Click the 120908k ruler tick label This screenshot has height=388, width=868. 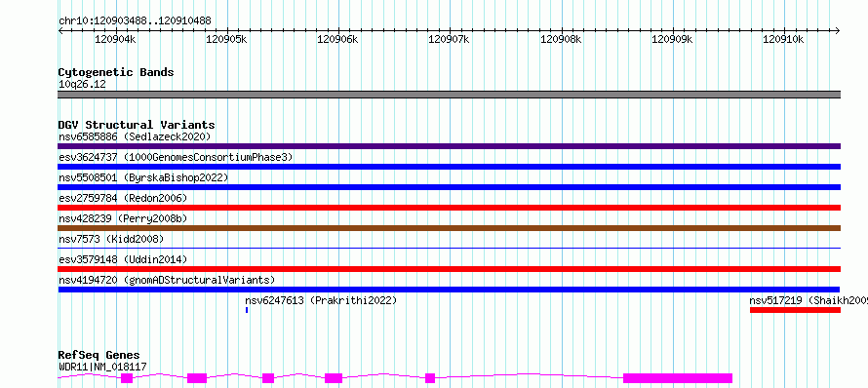point(561,39)
